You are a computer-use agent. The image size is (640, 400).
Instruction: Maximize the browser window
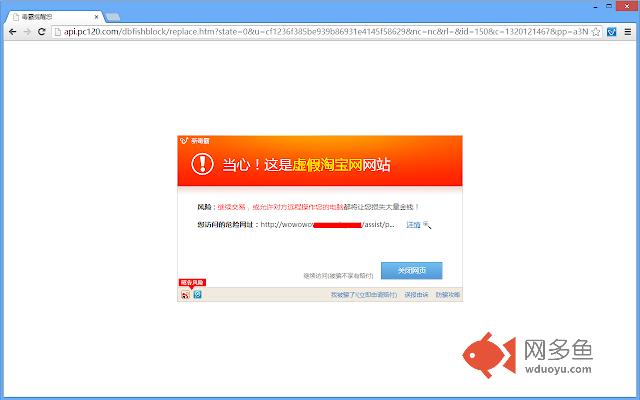pyautogui.click(x=609, y=6)
